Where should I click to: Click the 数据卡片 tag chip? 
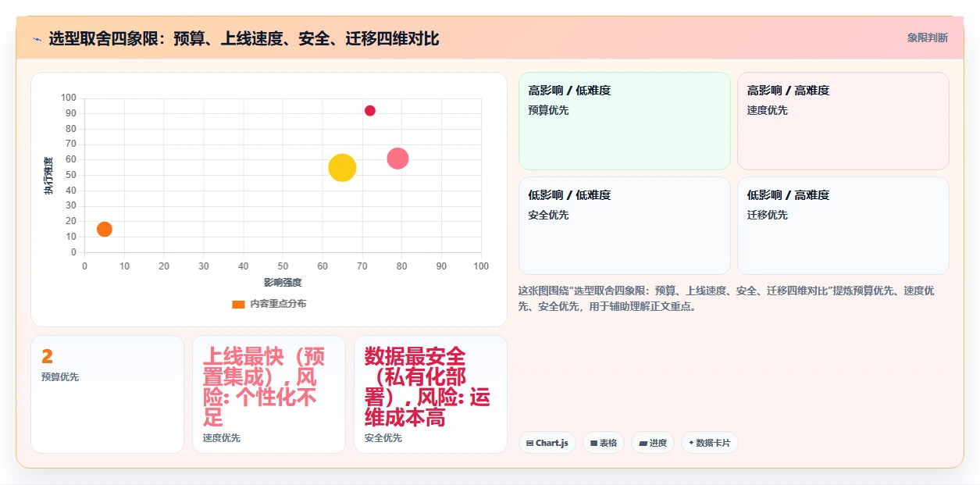tap(710, 443)
